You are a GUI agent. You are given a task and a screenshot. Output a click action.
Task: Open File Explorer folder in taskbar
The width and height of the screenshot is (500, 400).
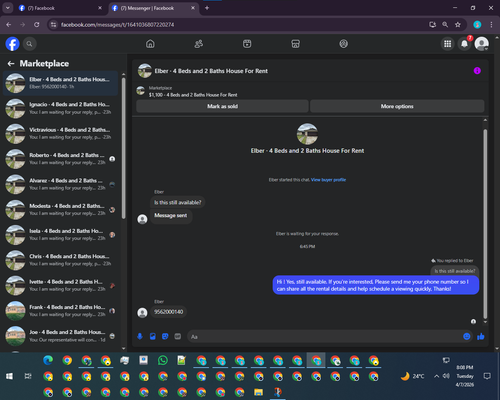tap(258, 392)
